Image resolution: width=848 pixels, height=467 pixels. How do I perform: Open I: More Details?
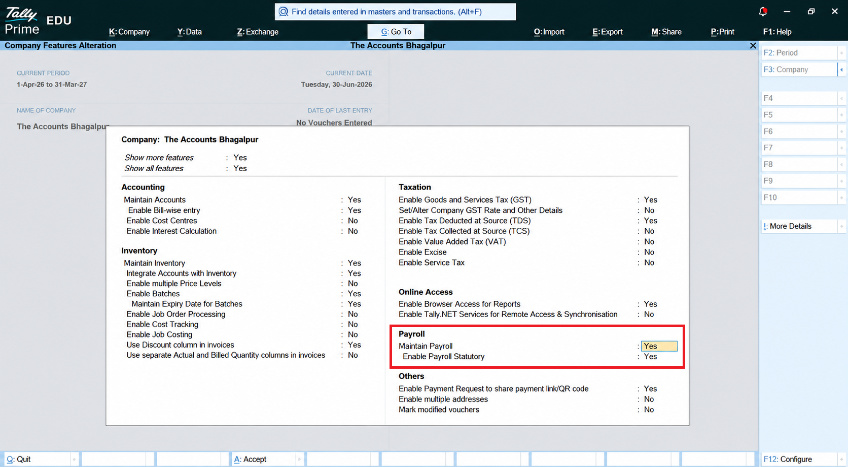(799, 226)
